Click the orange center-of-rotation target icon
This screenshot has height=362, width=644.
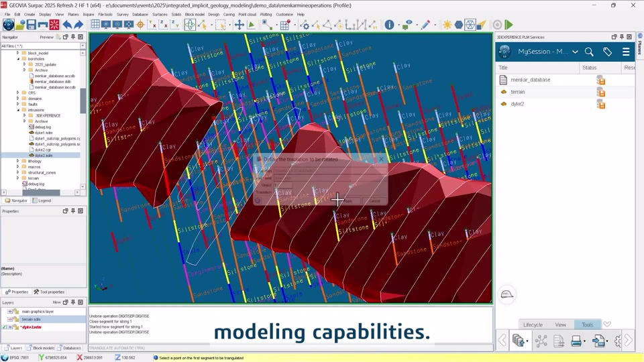click(x=140, y=25)
